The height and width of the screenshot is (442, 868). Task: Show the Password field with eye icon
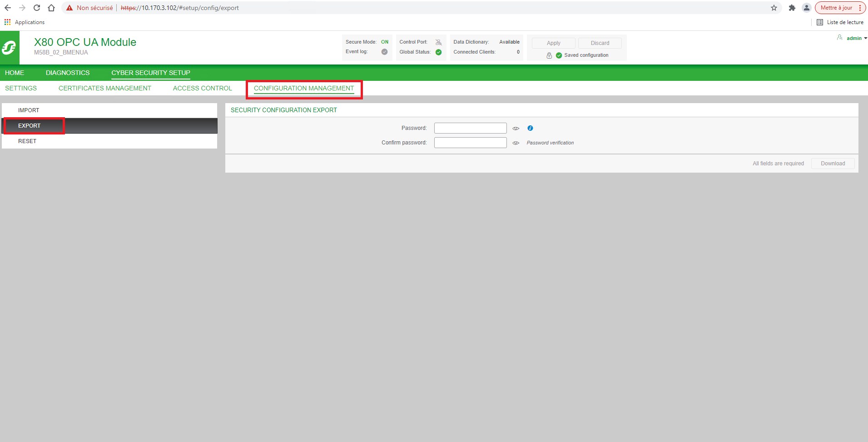(x=516, y=129)
